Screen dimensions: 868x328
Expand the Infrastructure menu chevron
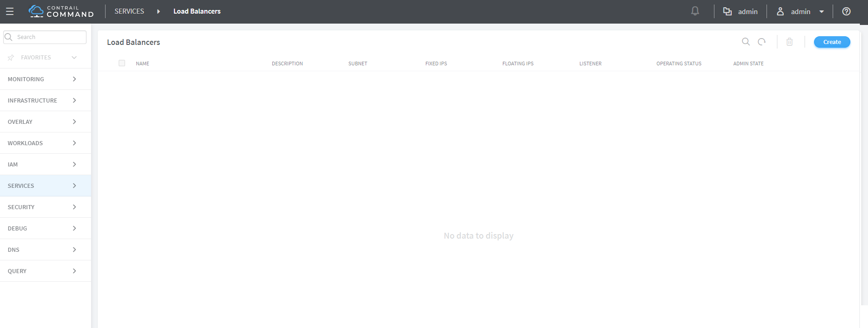click(x=74, y=100)
